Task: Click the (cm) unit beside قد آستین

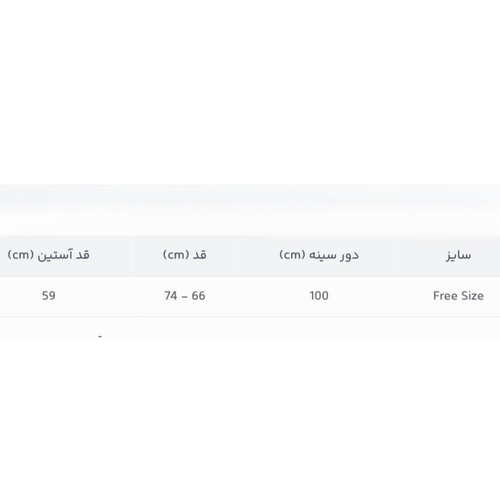Action: [20, 255]
